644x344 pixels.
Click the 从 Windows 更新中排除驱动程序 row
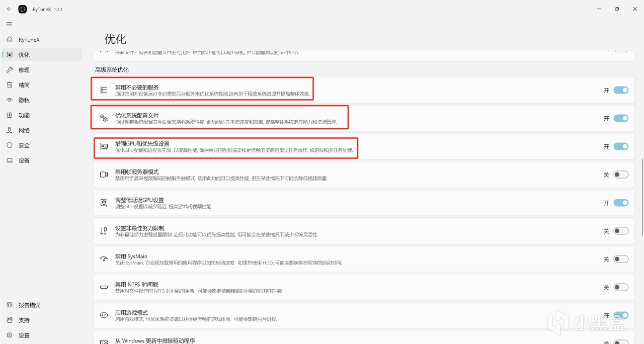364,337
